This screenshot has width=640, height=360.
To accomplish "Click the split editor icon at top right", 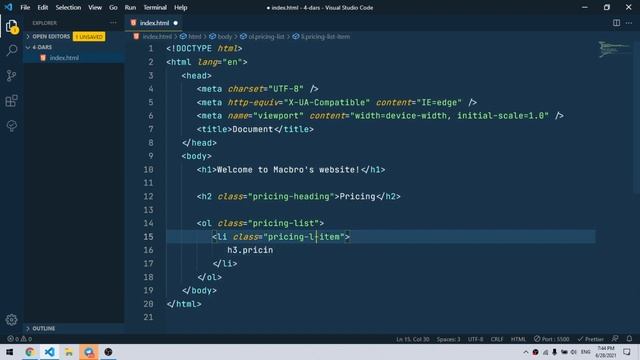I will pos(616,23).
